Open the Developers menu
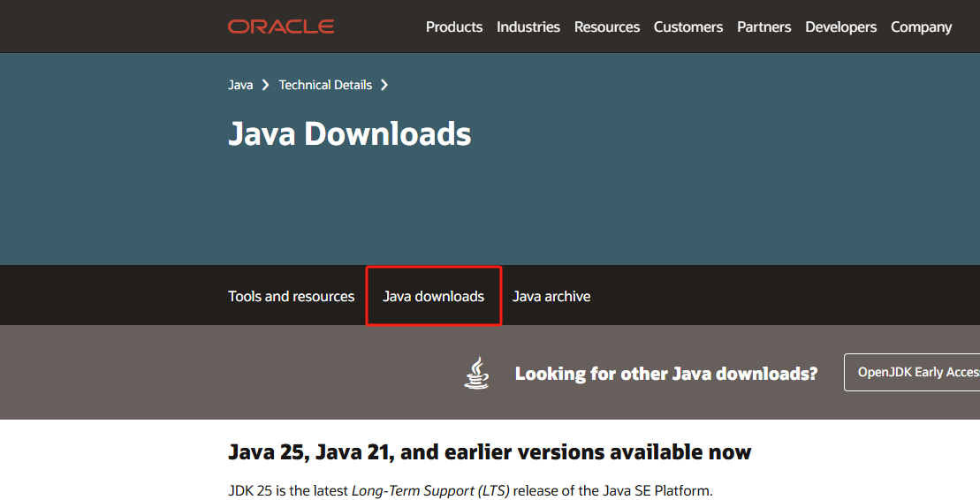This screenshot has width=980, height=500. 840,27
